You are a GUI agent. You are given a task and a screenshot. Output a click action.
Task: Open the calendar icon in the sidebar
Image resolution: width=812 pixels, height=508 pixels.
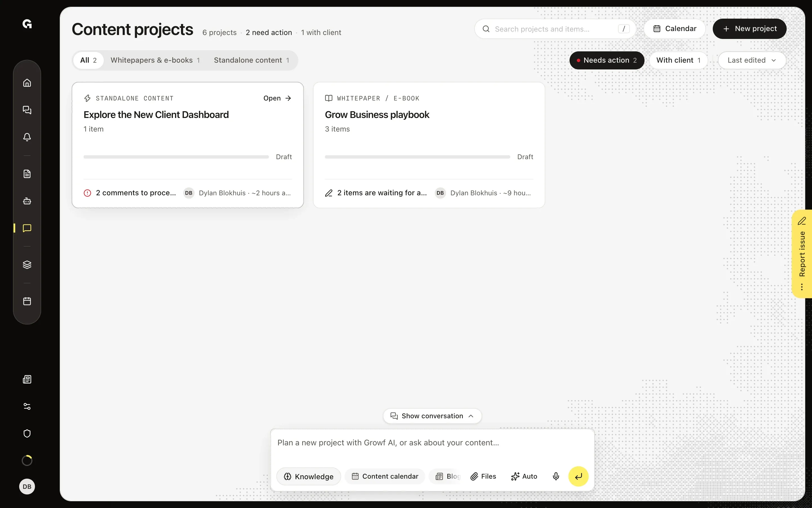point(27,301)
